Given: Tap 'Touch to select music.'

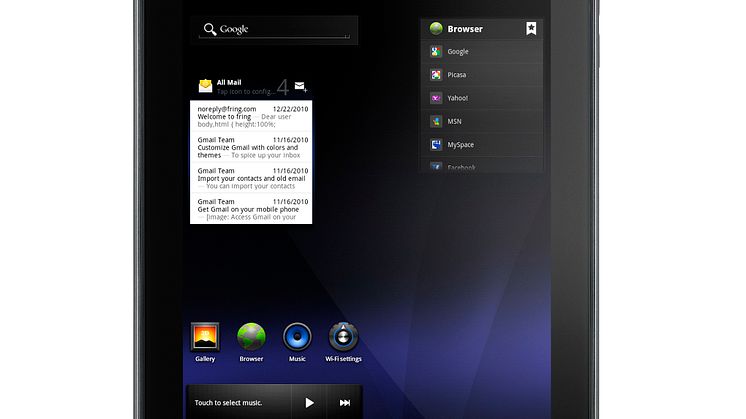Looking at the screenshot, I should click(228, 403).
